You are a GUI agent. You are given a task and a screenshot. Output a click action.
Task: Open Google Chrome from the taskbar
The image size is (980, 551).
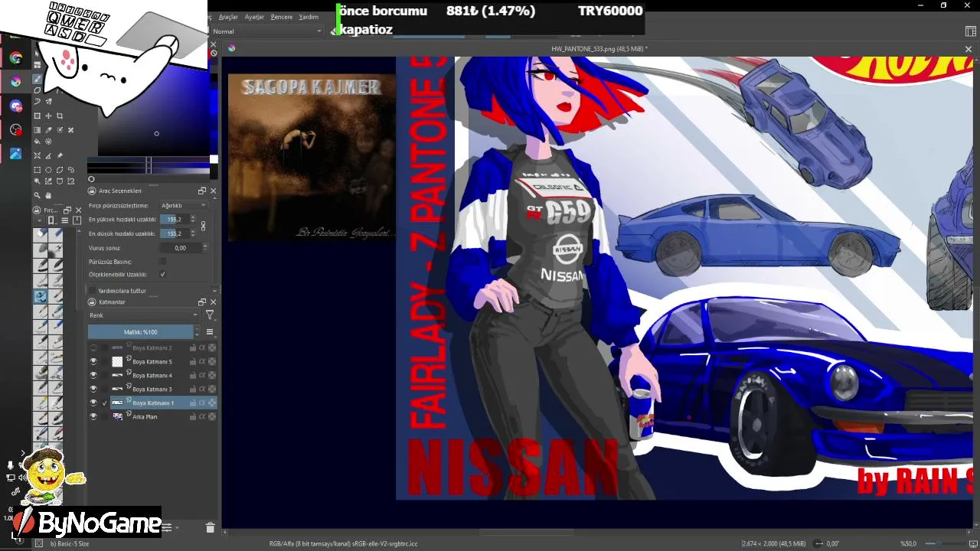click(x=16, y=58)
